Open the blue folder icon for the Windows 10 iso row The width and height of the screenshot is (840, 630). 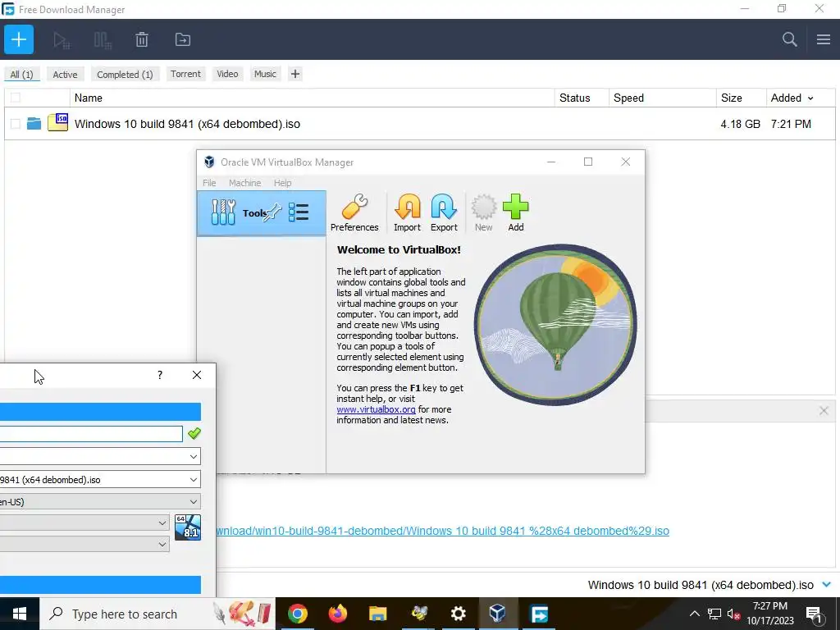pyautogui.click(x=34, y=124)
